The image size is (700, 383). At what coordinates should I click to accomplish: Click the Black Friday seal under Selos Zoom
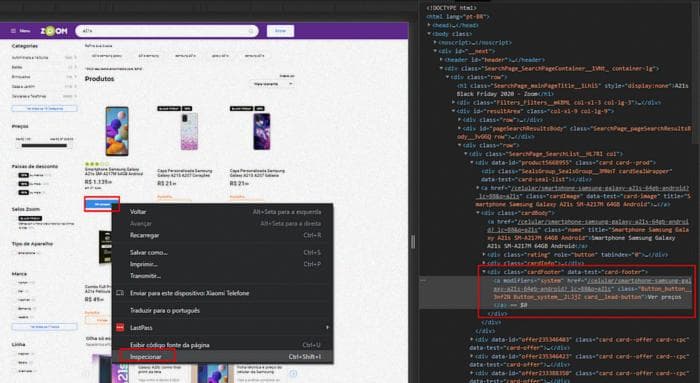point(30,218)
